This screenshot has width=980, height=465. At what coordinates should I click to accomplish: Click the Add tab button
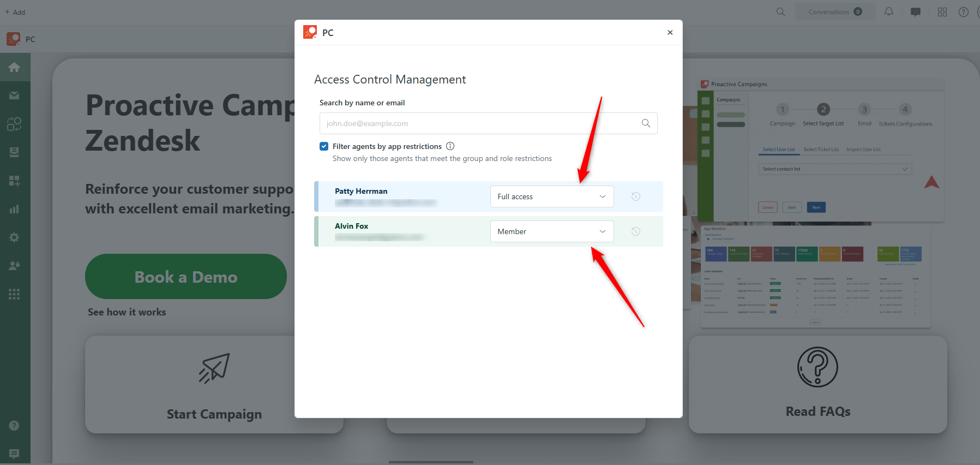tap(15, 12)
